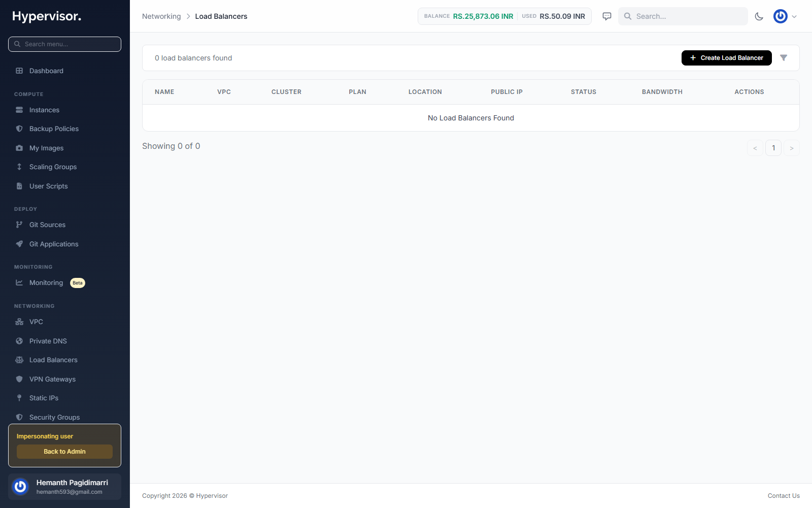This screenshot has height=508, width=812.
Task: Open the load balancer filter funnel icon
Action: 784,58
